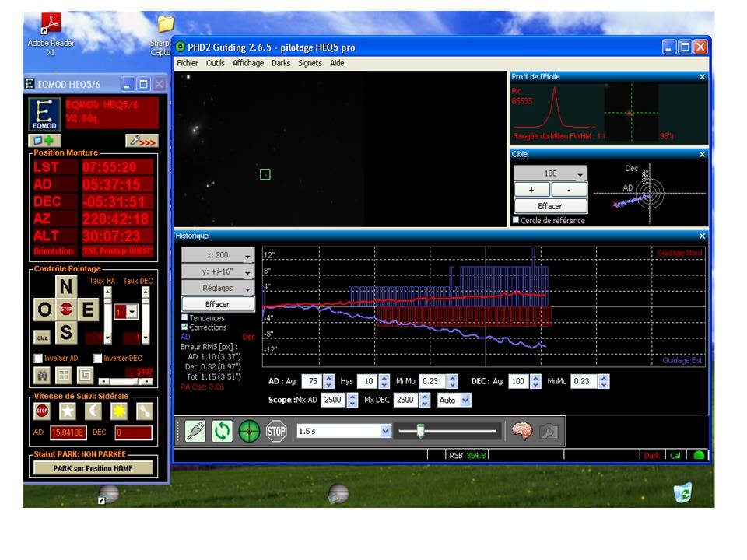The image size is (747, 560).
Task: Slew mount west with O button
Action: [x=44, y=310]
